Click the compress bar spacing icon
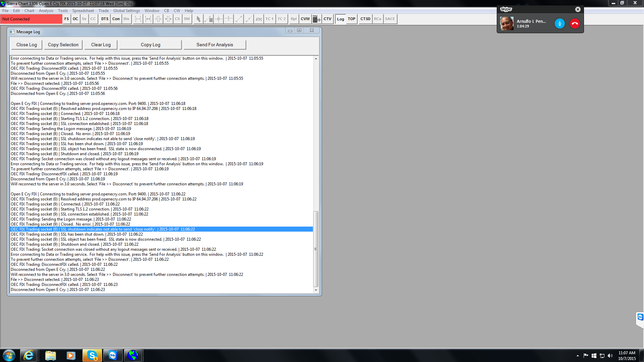 click(158, 19)
